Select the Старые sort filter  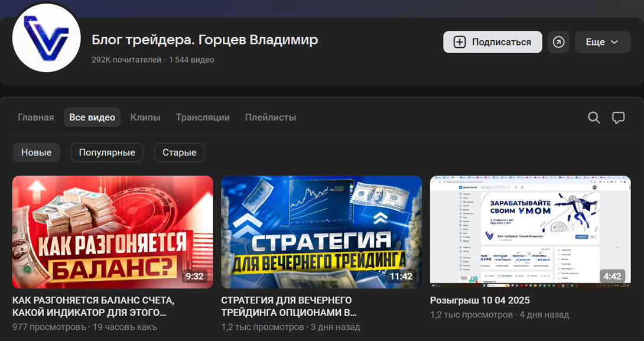click(x=179, y=152)
